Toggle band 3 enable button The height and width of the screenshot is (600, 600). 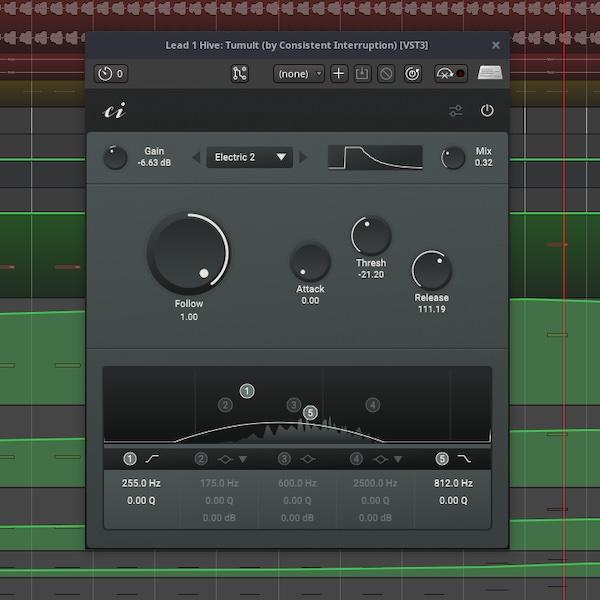(284, 459)
